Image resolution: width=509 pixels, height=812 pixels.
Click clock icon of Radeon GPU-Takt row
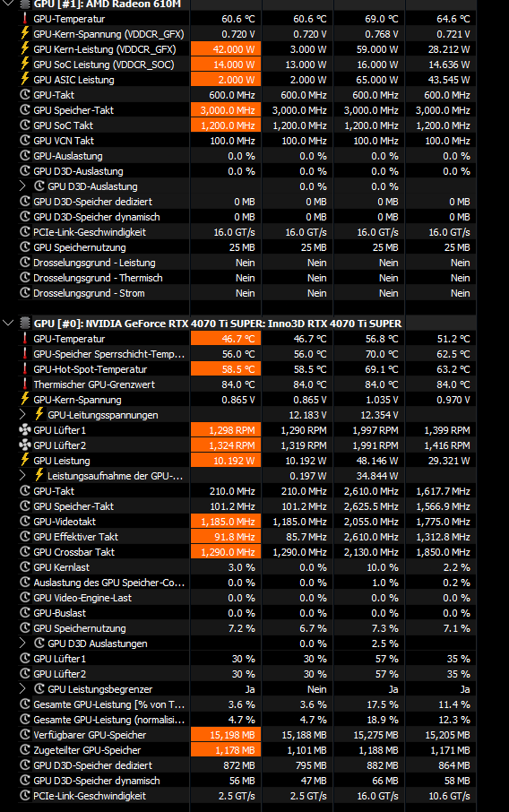(25, 95)
